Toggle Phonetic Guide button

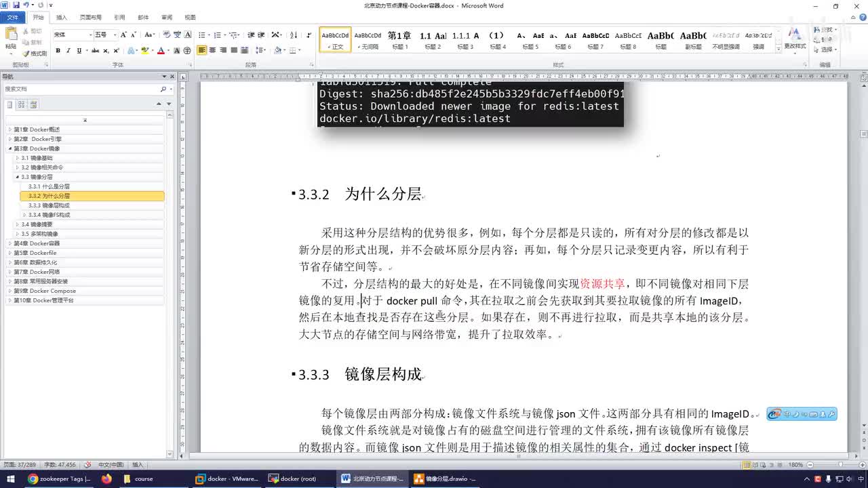(x=177, y=35)
